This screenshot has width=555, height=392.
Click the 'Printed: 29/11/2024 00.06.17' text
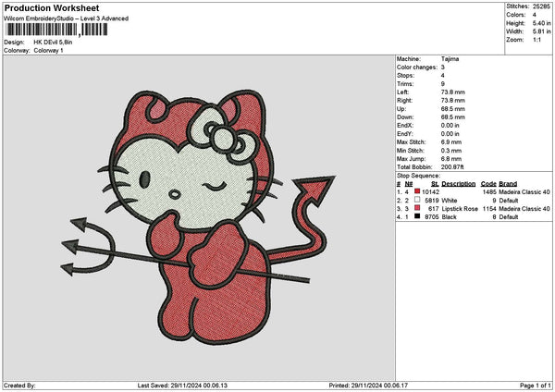pos(368,386)
